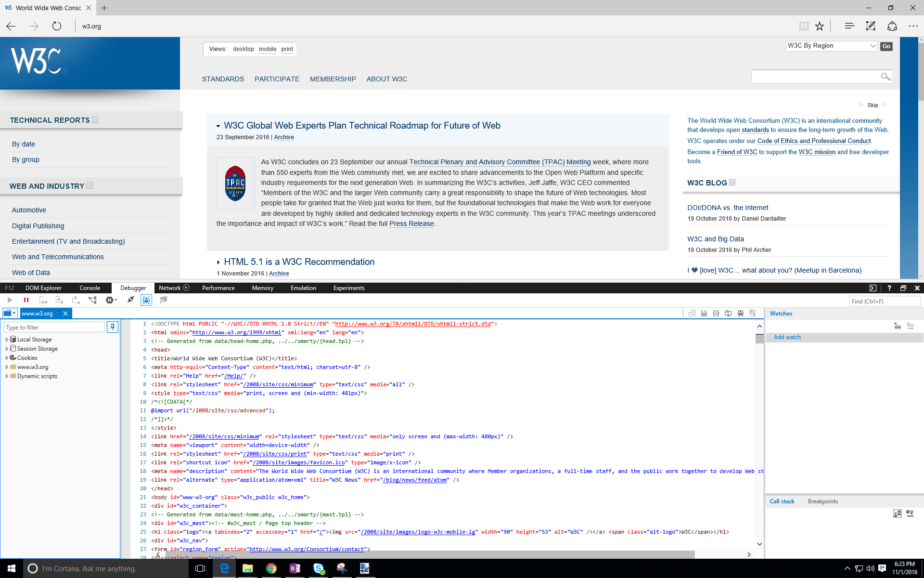Expand the HTML 5.1 is a W3C Recommendation item
Image resolution: width=924 pixels, height=578 pixels.
coord(218,263)
